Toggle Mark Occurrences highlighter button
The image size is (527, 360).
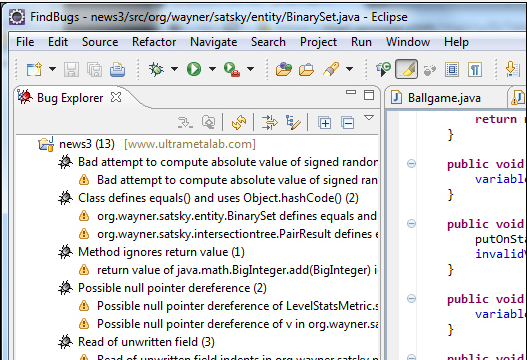pyautogui.click(x=407, y=69)
